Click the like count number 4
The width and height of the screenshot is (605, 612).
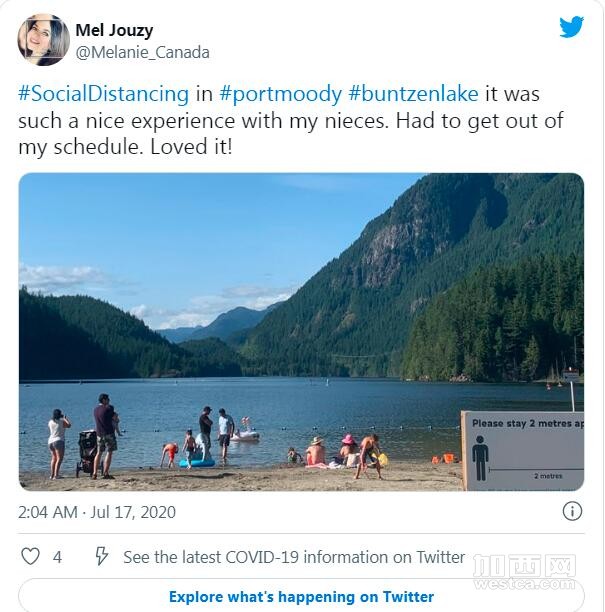pyautogui.click(x=57, y=557)
